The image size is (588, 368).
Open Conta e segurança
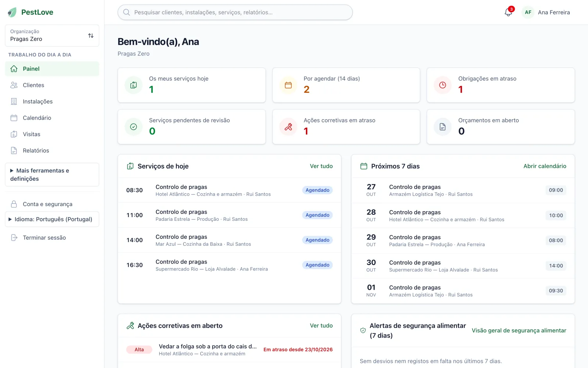coord(52,204)
